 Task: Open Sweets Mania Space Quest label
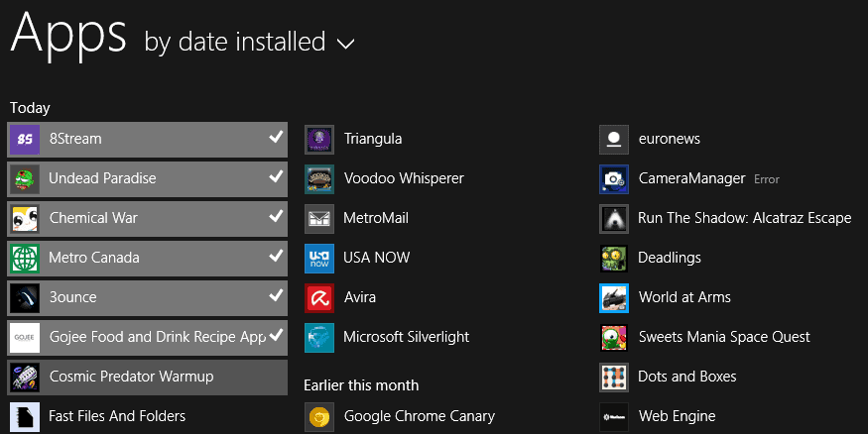724,337
